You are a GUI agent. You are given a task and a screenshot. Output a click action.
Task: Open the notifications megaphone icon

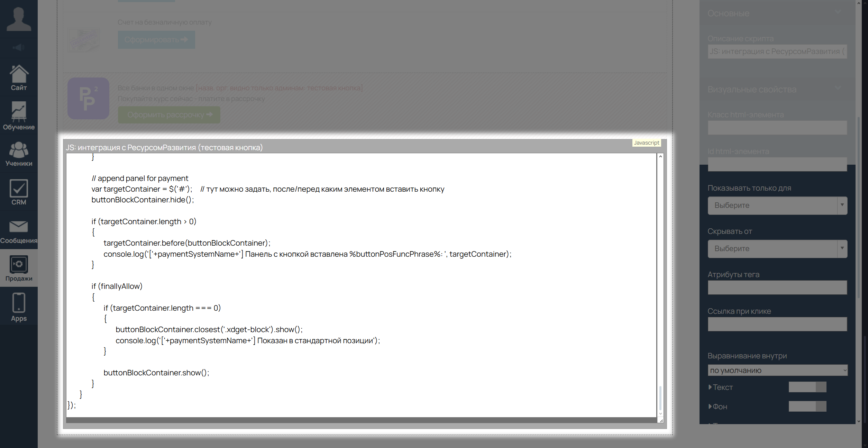[19, 47]
